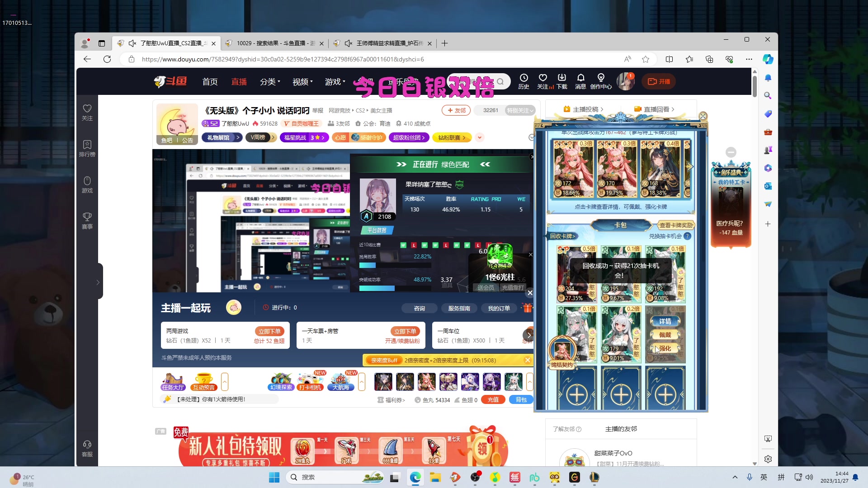868x488 pixels.
Task: Open File Explorer from the taskbar
Action: click(435, 477)
